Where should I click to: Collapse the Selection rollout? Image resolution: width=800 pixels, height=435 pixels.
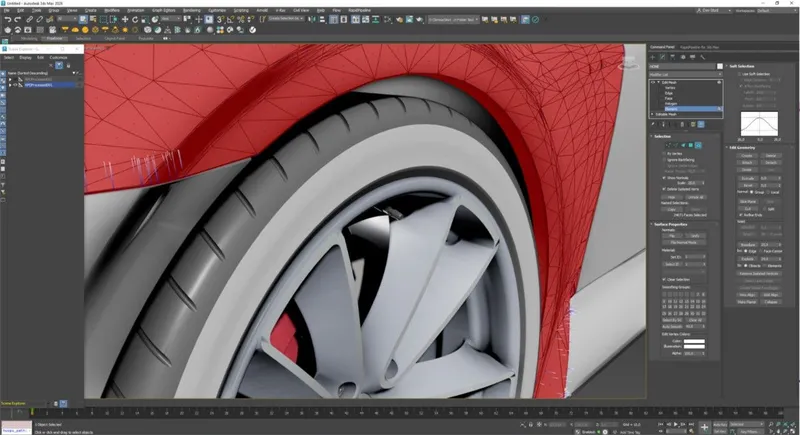coord(663,136)
